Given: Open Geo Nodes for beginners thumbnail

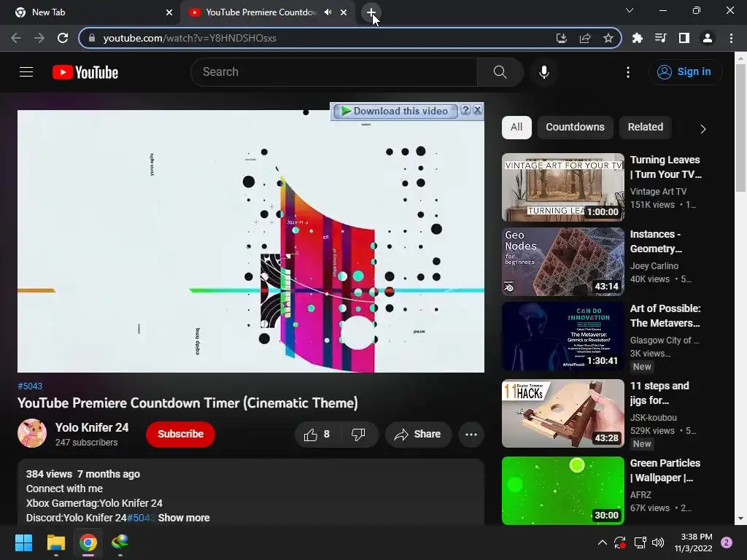Looking at the screenshot, I should (x=562, y=262).
